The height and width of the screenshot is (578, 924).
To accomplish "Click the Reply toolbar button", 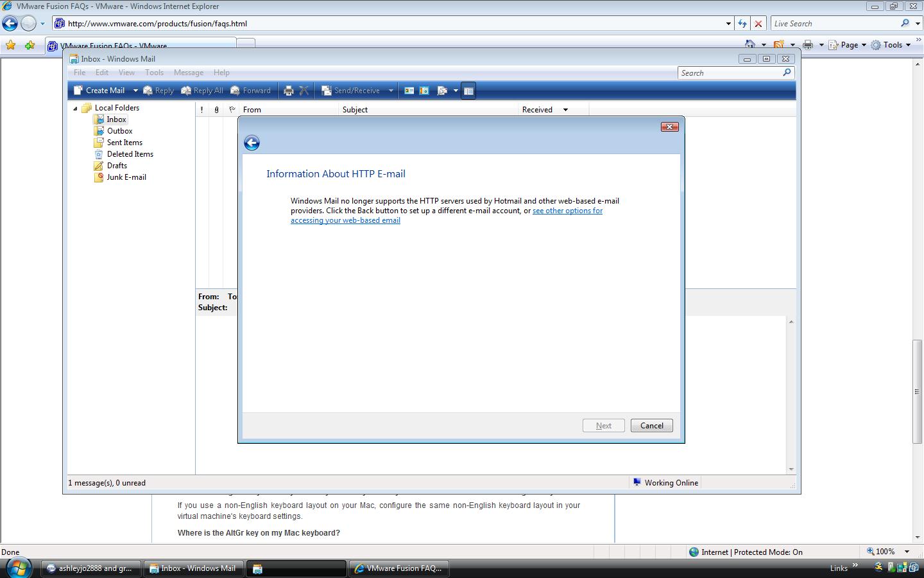I will coord(158,91).
